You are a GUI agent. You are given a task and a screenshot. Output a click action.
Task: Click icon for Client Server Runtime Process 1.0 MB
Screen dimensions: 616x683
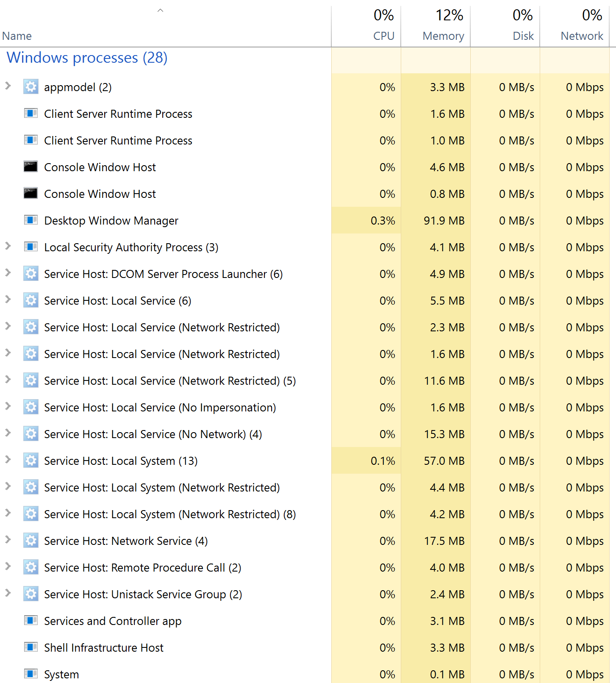[x=31, y=140]
